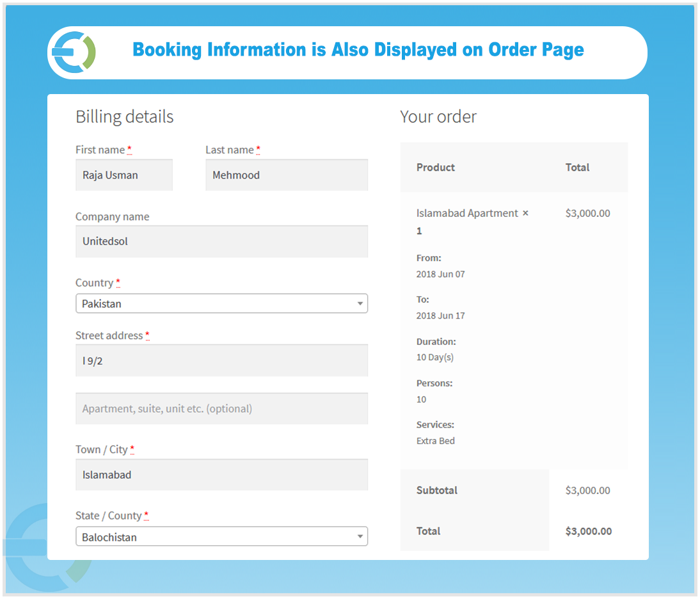Click the State / County dropdown arrow
The width and height of the screenshot is (700, 599).
pyautogui.click(x=360, y=536)
